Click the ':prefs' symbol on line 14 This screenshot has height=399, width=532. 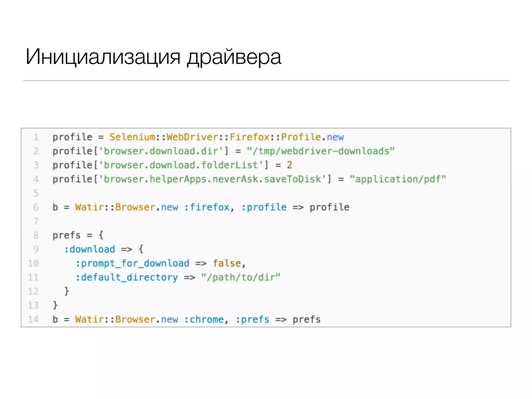coord(252,319)
